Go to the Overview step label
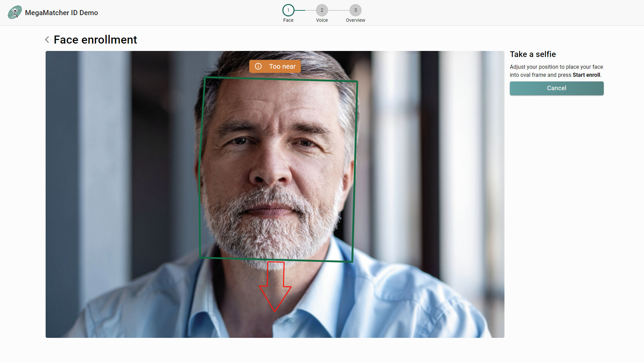Screen dimensions: 644x362 (355, 20)
